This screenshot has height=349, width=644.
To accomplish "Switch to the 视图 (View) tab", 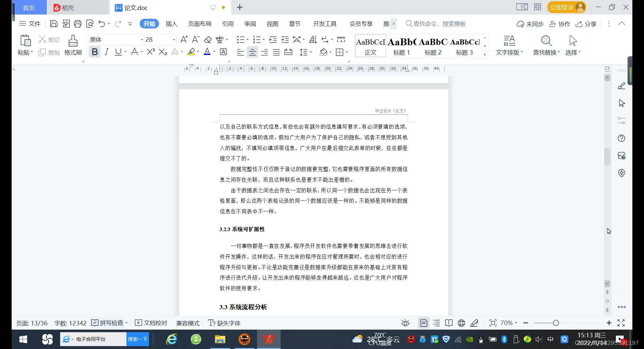I will point(272,24).
